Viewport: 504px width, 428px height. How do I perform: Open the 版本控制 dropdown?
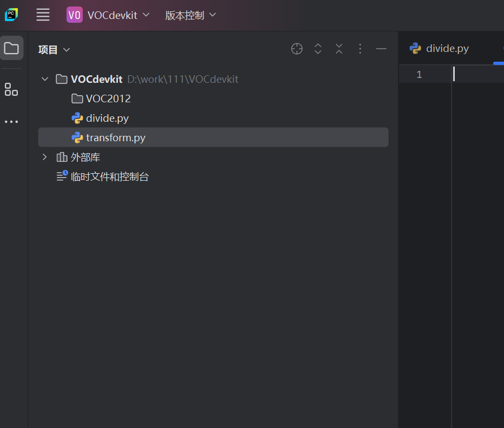[190, 15]
